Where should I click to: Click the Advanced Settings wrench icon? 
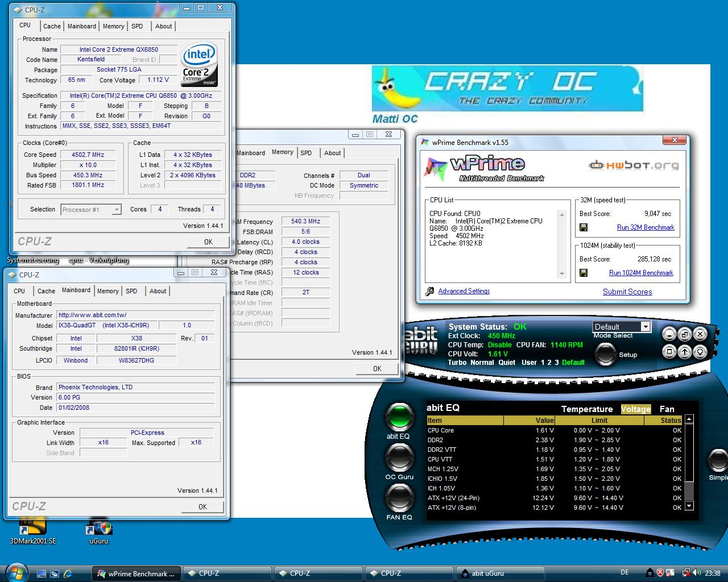[430, 291]
